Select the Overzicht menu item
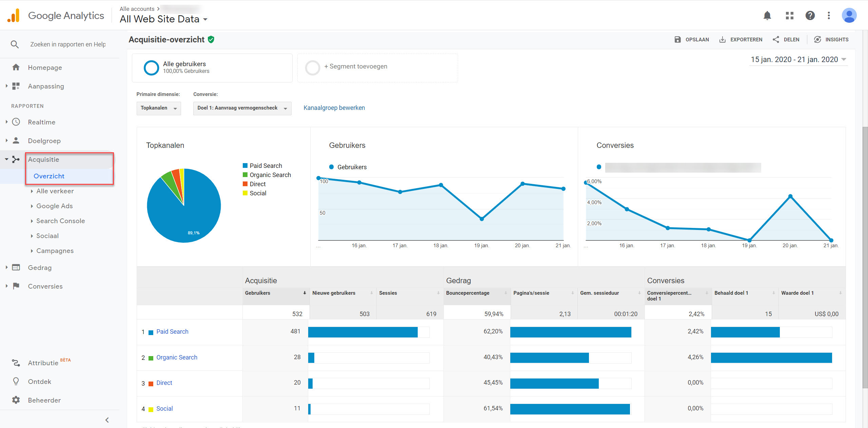 pyautogui.click(x=49, y=176)
